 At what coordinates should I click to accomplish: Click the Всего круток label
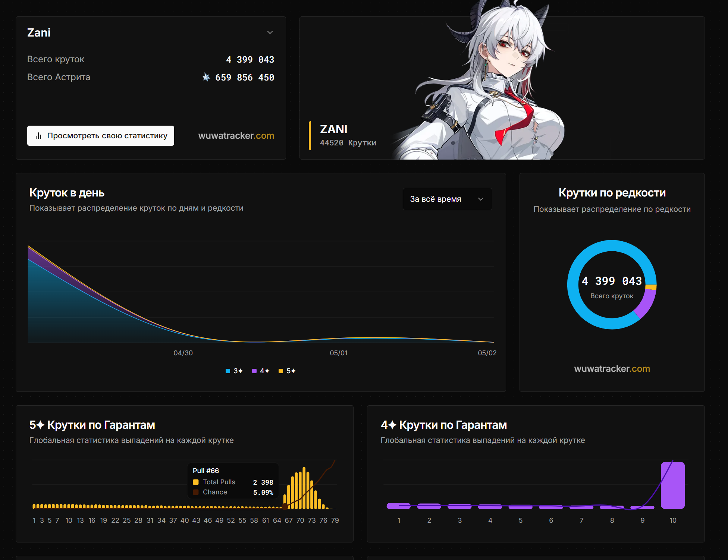56,59
